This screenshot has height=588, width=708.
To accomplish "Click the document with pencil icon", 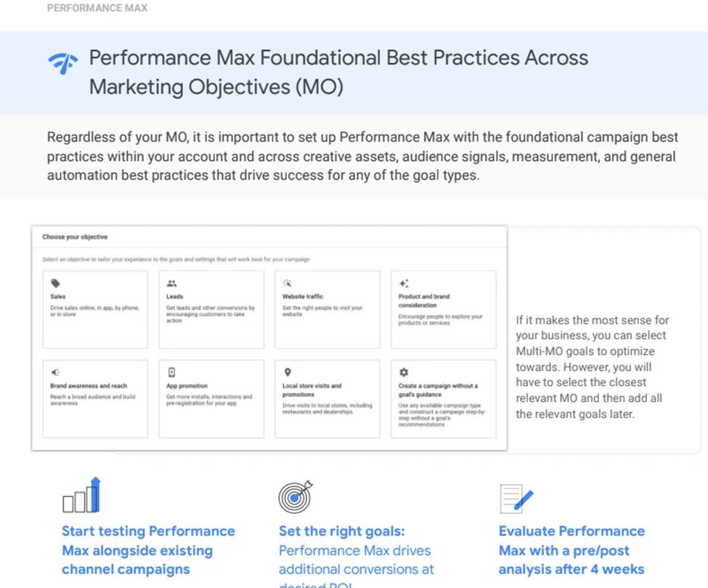I will (x=516, y=499).
